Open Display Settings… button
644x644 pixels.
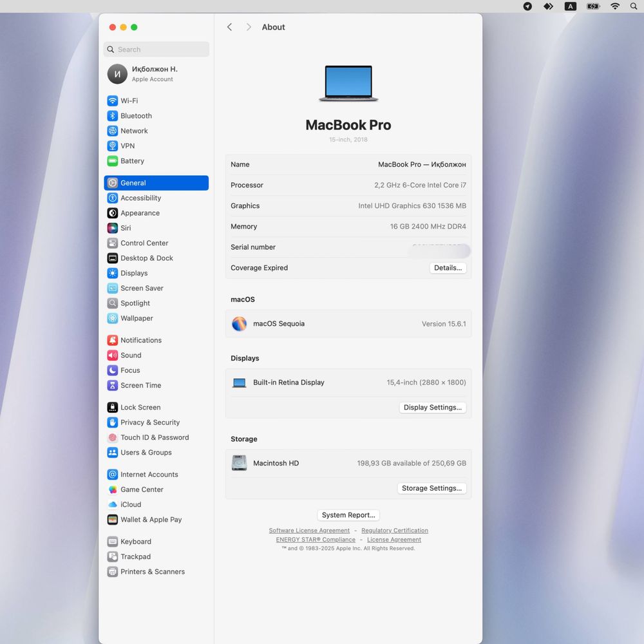(x=433, y=408)
